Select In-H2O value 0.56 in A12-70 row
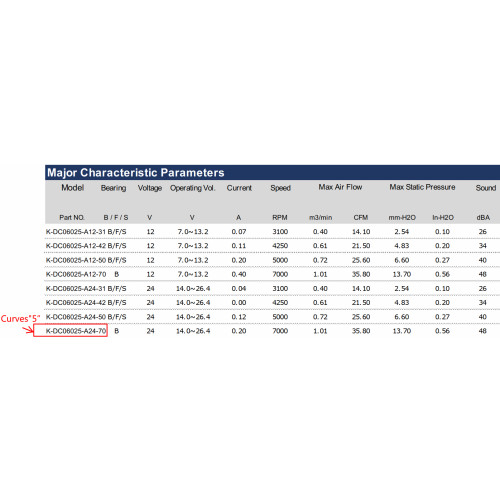 (442, 274)
